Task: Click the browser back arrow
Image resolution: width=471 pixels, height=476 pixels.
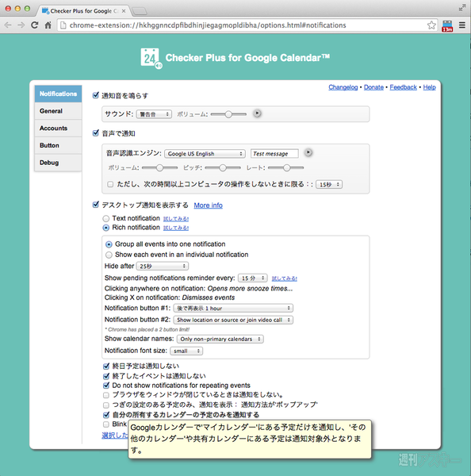Action: click(8, 25)
